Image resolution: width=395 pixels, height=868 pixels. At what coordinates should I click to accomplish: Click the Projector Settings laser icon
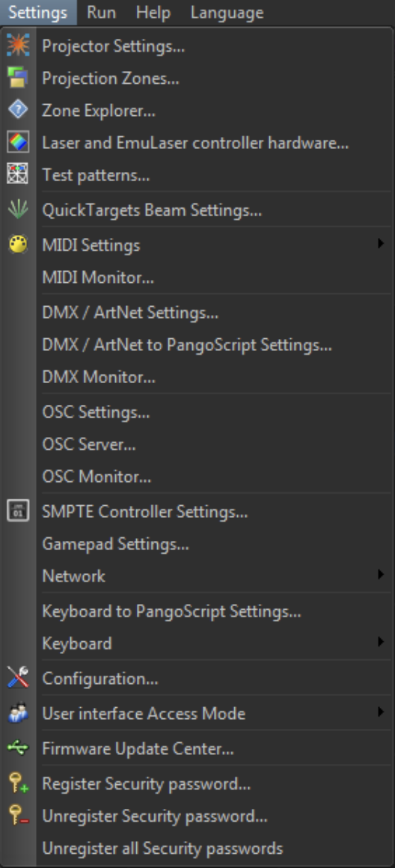(18, 46)
